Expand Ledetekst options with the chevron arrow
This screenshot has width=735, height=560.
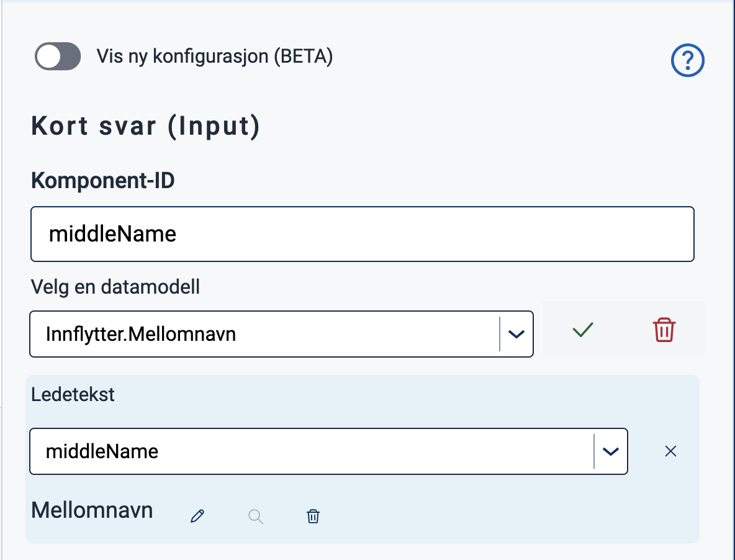(611, 451)
